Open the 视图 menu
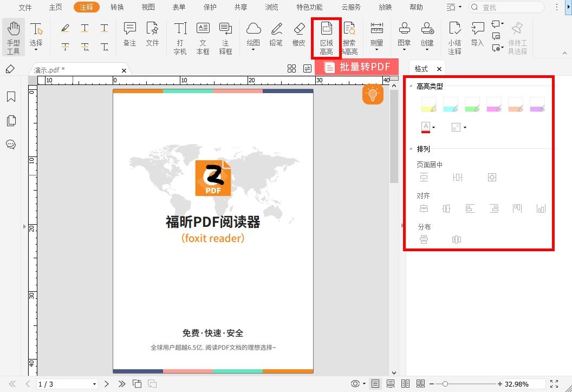The width and height of the screenshot is (572, 392). 148,7
